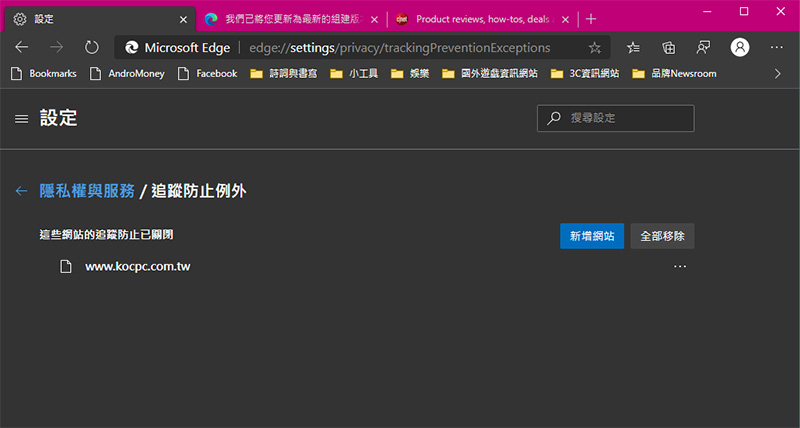Click the 全部移除 button
This screenshot has width=800, height=428.
[x=662, y=236]
